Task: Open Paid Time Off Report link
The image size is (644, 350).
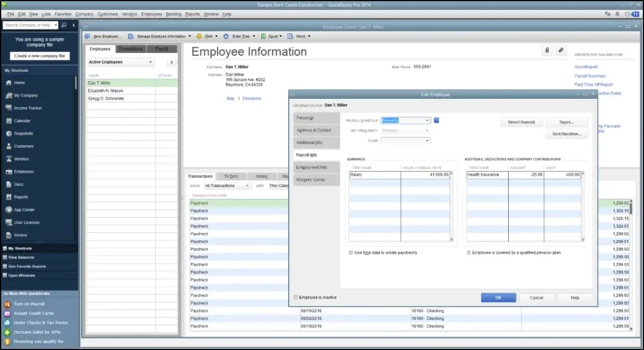Action: [x=593, y=85]
